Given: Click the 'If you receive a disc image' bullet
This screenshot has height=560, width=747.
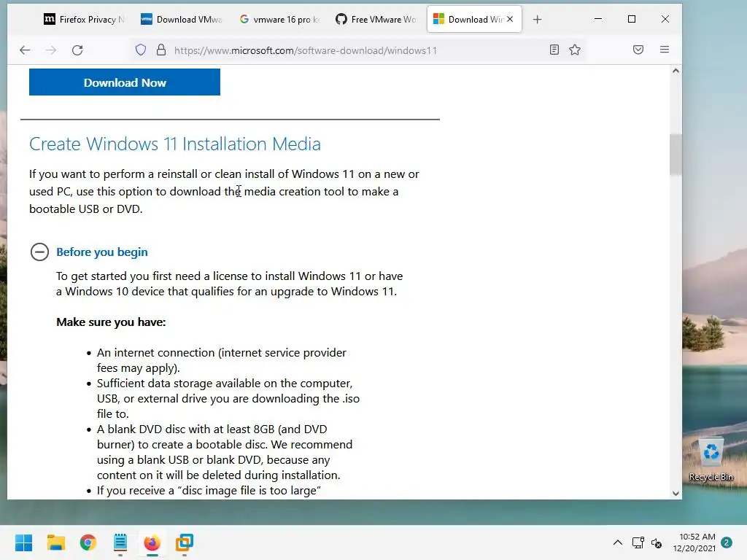Looking at the screenshot, I should [209, 491].
